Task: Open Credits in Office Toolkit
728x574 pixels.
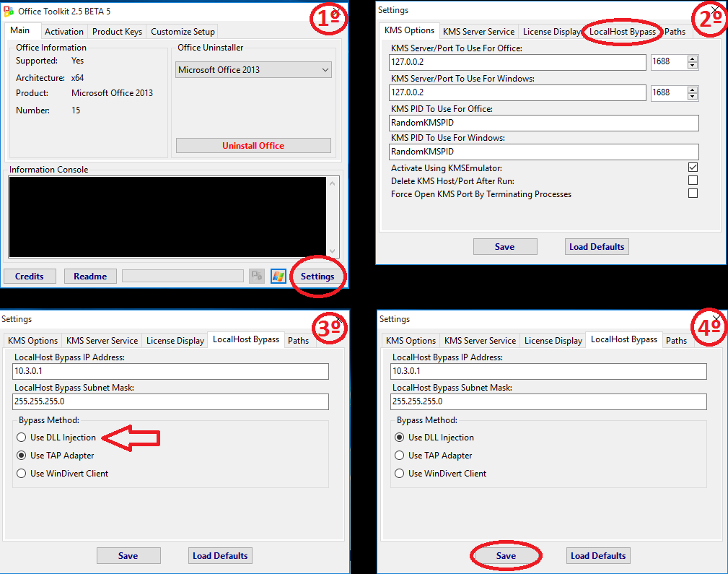Action: click(x=30, y=276)
